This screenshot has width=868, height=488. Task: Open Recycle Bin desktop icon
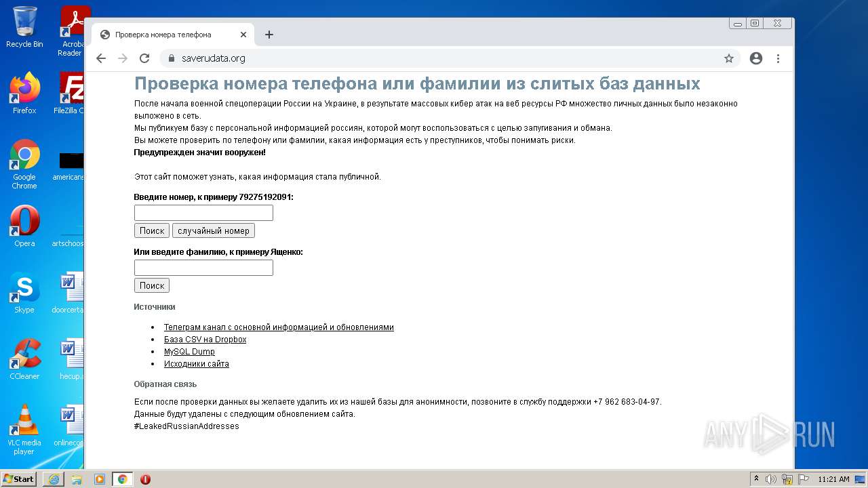point(24,27)
